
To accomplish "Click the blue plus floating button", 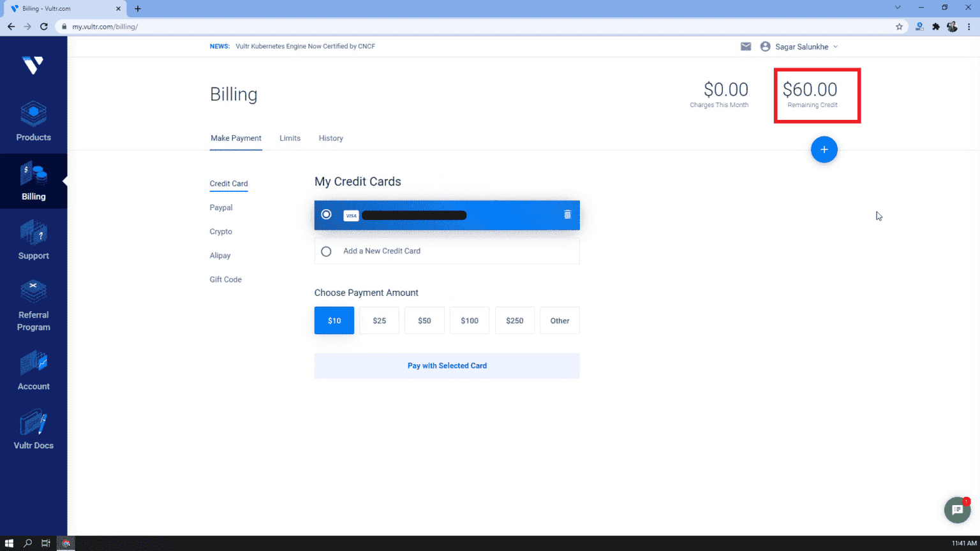I will coord(824,149).
